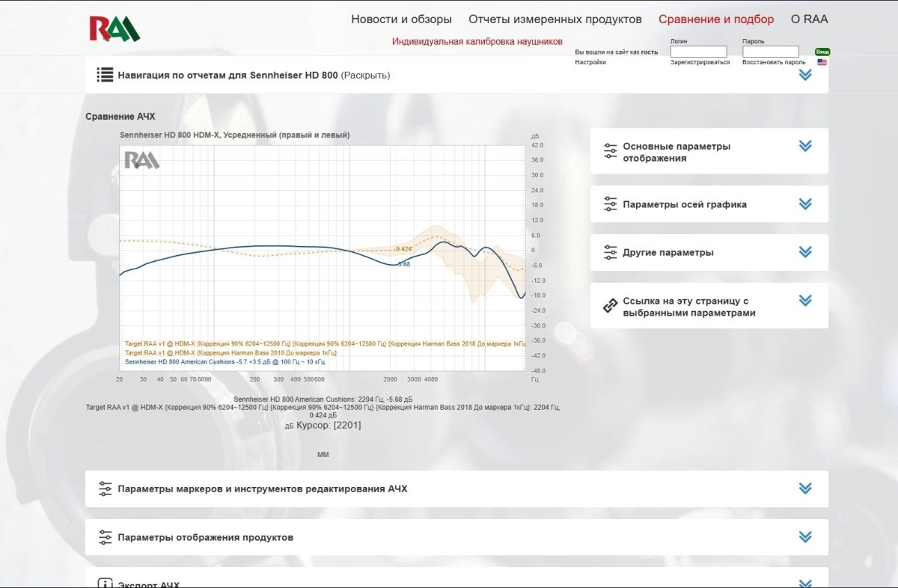Click the US flag language icon
This screenshot has height=588, width=898.
822,63
